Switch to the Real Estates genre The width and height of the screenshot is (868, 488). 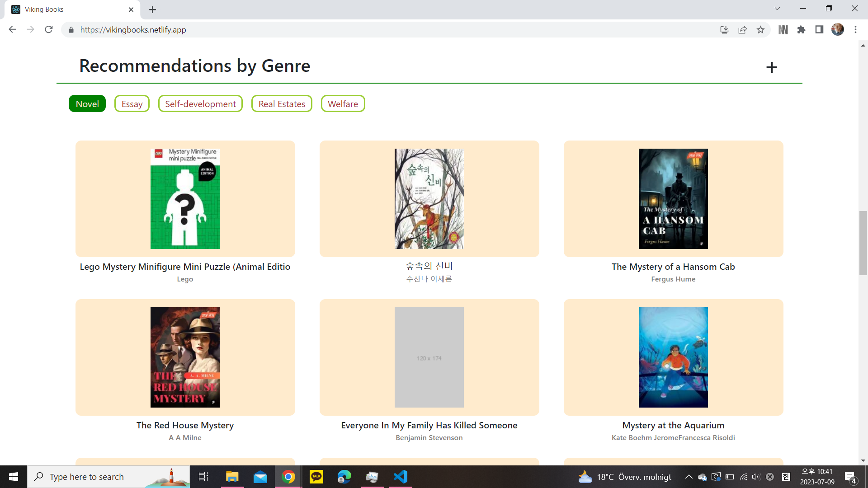coord(282,104)
